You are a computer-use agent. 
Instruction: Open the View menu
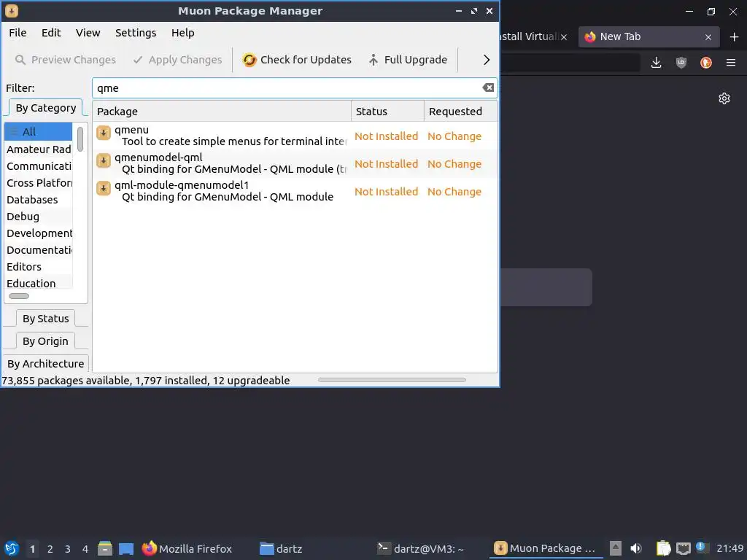tap(88, 33)
